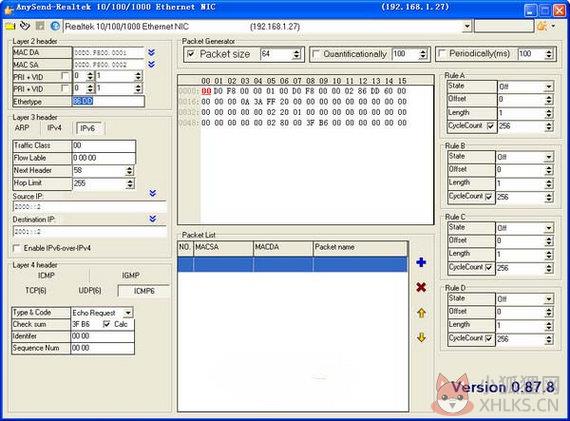Toggle Rule C CycleCount checkbox
This screenshot has height=421, width=570.
tap(489, 268)
